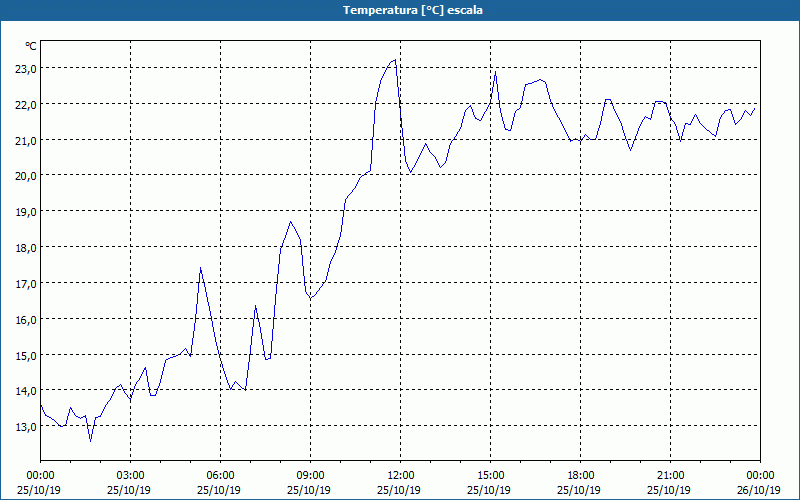Click the 18:00 time label
Image resolution: width=800 pixels, height=500 pixels.
click(x=580, y=476)
